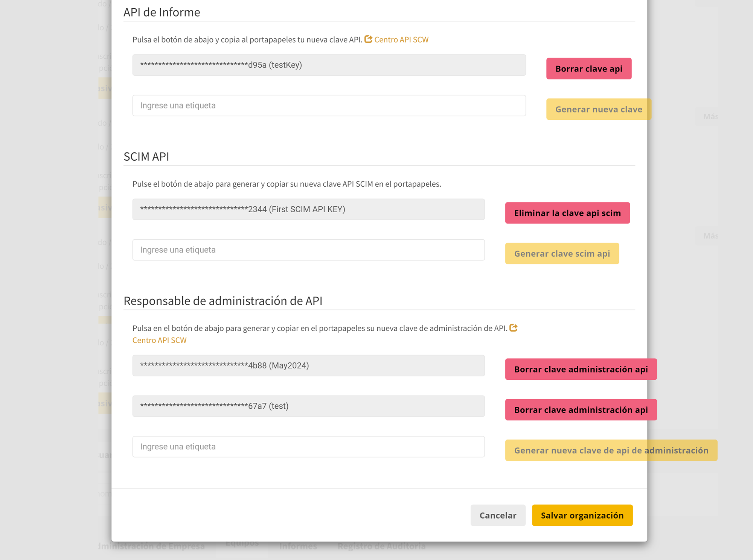
Task: Select the First SCIM API KEY field
Action: [308, 209]
